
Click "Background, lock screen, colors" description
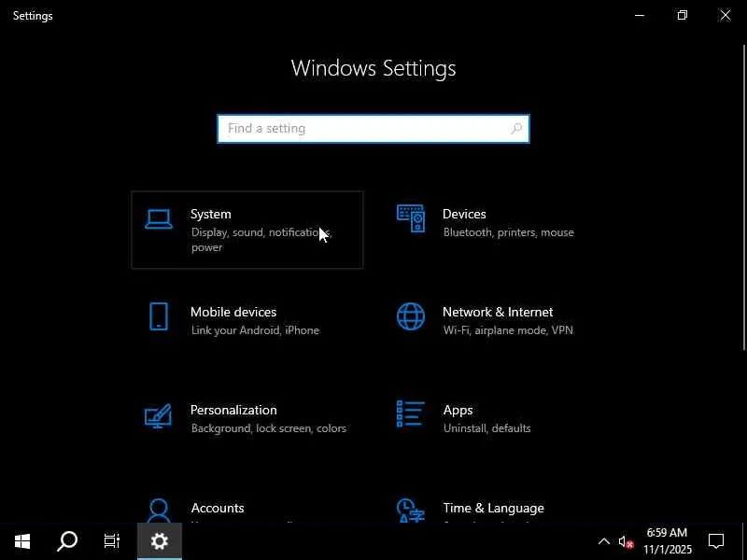[x=269, y=428]
